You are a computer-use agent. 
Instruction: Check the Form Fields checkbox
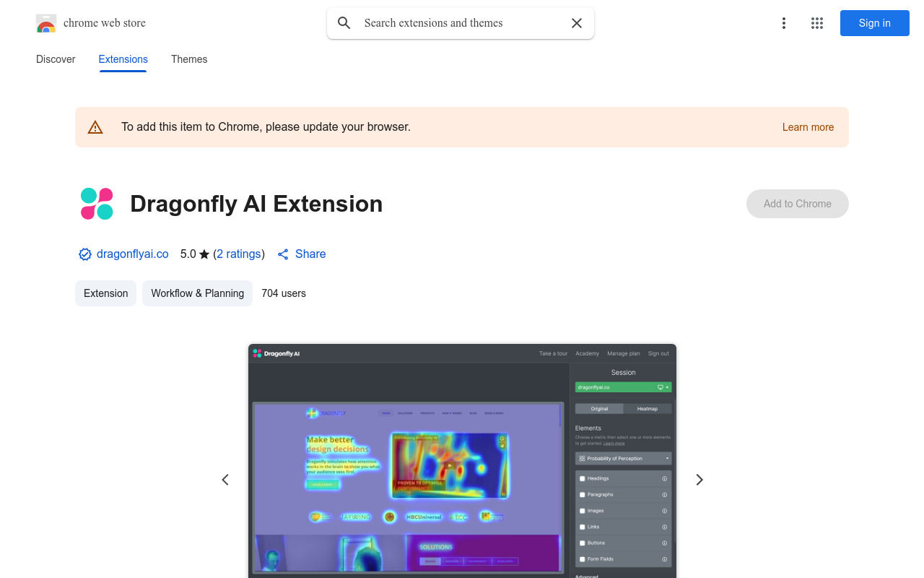click(x=583, y=559)
